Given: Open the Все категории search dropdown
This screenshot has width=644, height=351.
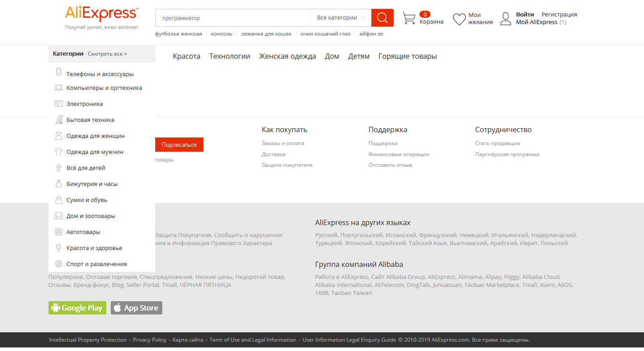Looking at the screenshot, I should point(341,18).
